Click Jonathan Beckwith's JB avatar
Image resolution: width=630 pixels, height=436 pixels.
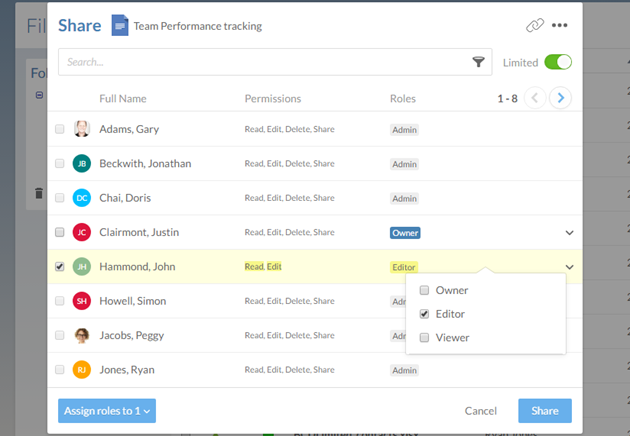(x=82, y=163)
